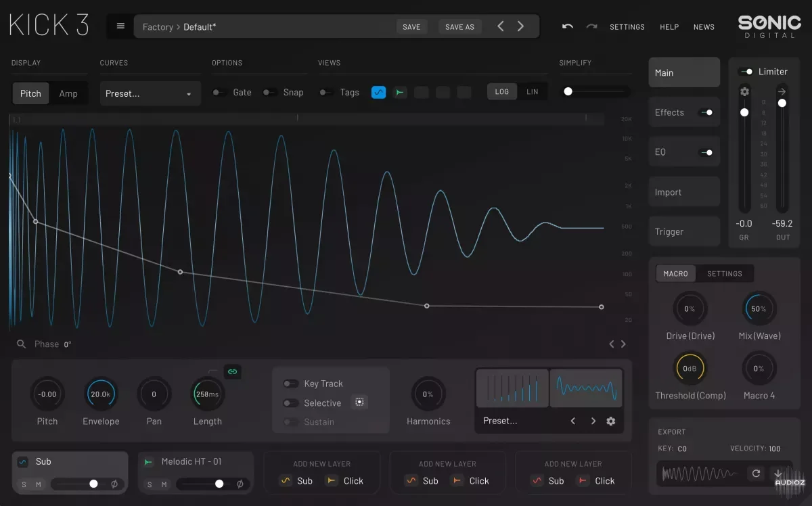Open the Trigger panel button

click(x=684, y=231)
